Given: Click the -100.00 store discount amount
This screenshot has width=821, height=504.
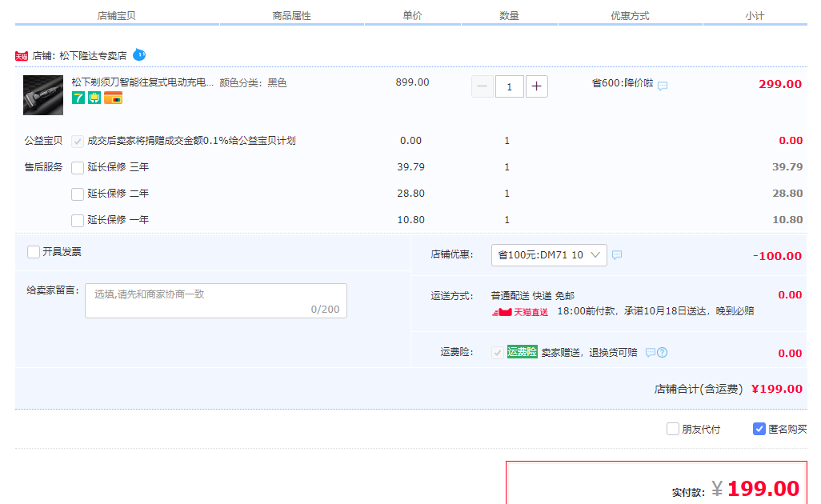Looking at the screenshot, I should click(x=777, y=256).
